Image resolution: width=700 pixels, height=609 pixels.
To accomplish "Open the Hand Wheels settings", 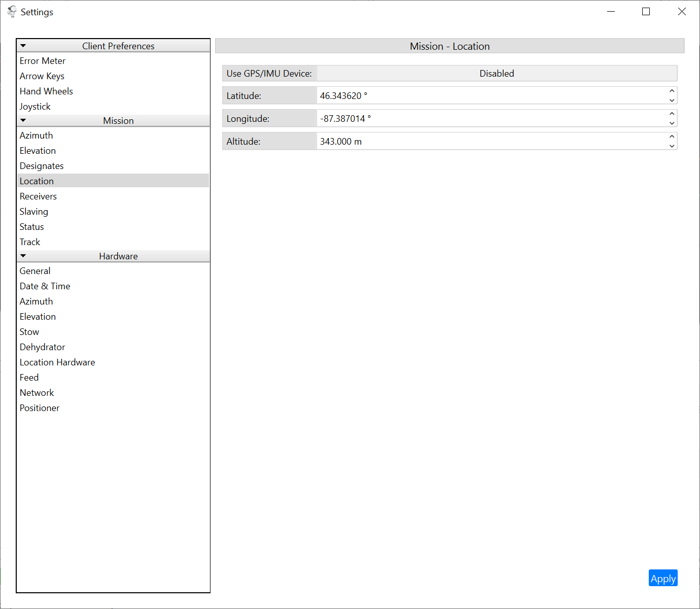I will pos(113,91).
